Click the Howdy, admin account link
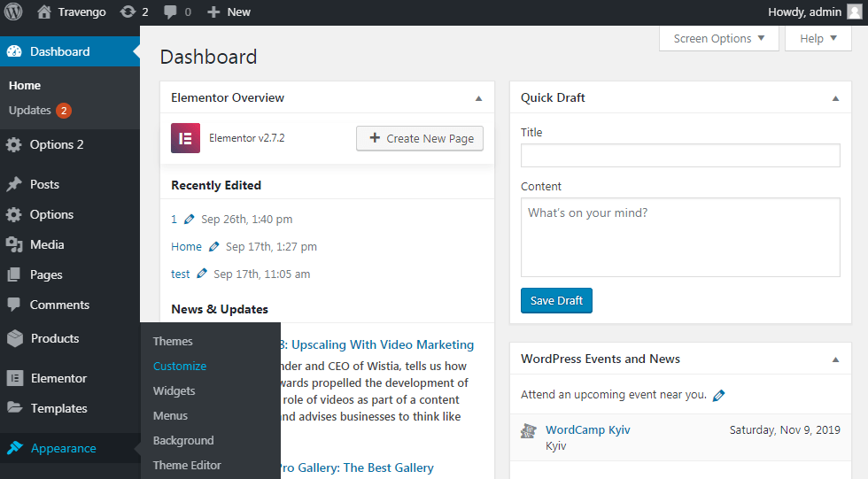Image resolution: width=868 pixels, height=479 pixels. click(804, 12)
